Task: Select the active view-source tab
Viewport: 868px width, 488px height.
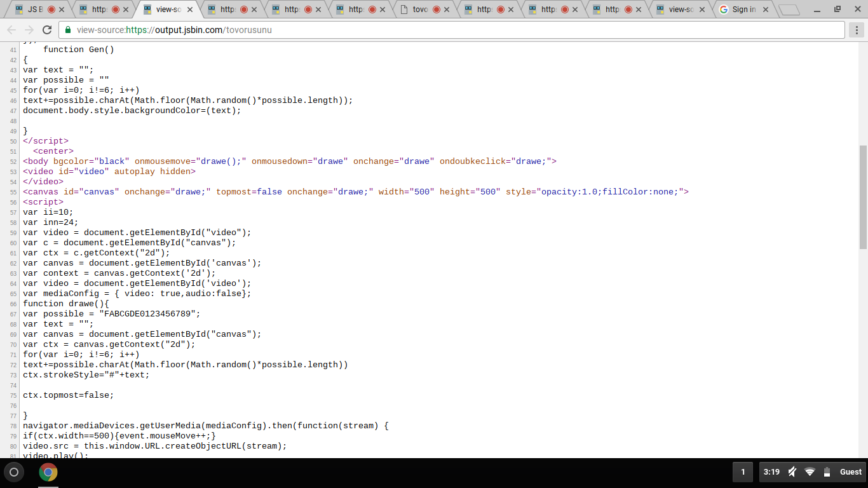Action: 168,10
